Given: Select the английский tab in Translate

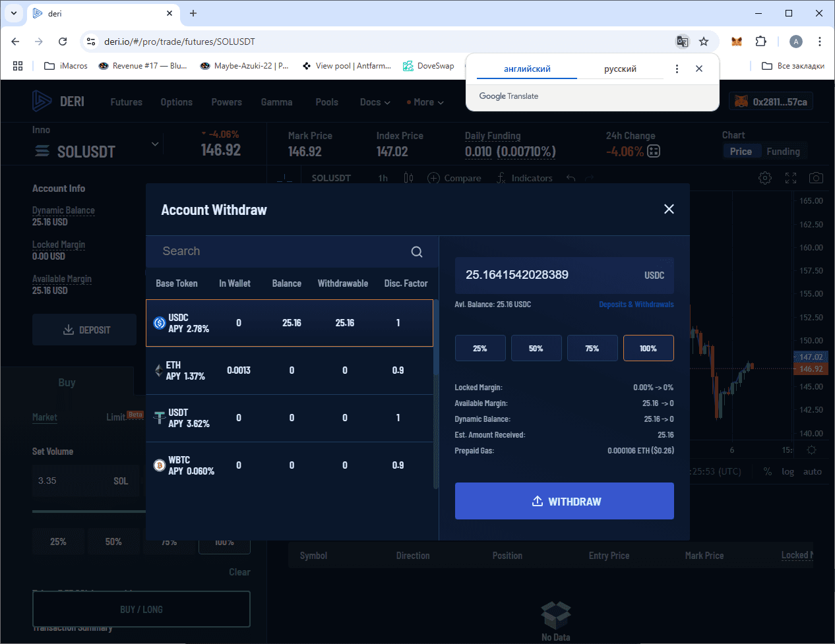Looking at the screenshot, I should click(527, 69).
